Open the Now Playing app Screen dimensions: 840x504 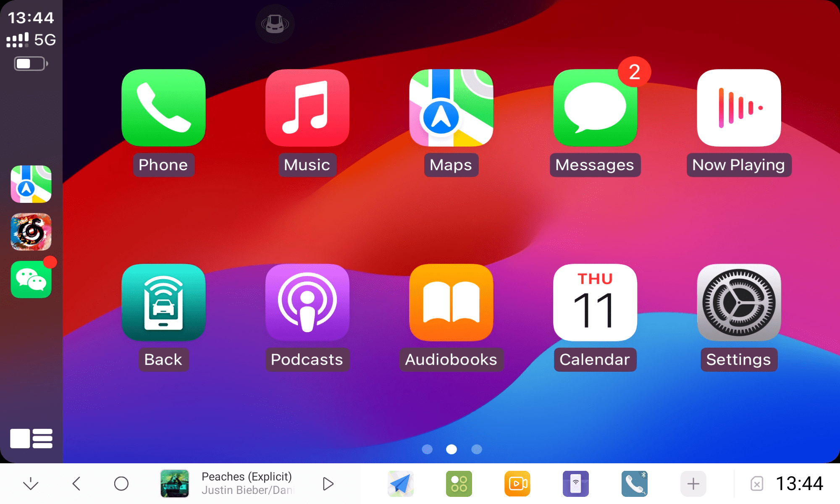pos(739,108)
